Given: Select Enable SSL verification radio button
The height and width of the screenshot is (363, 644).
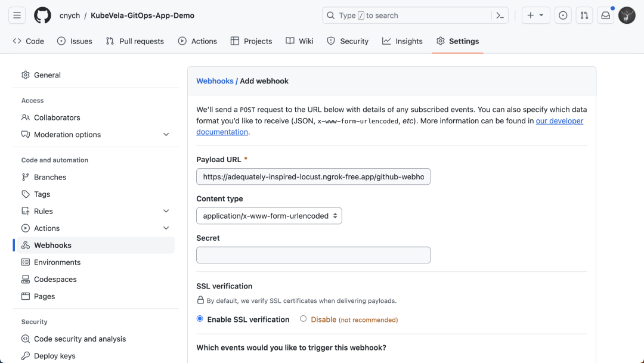Looking at the screenshot, I should coord(200,319).
